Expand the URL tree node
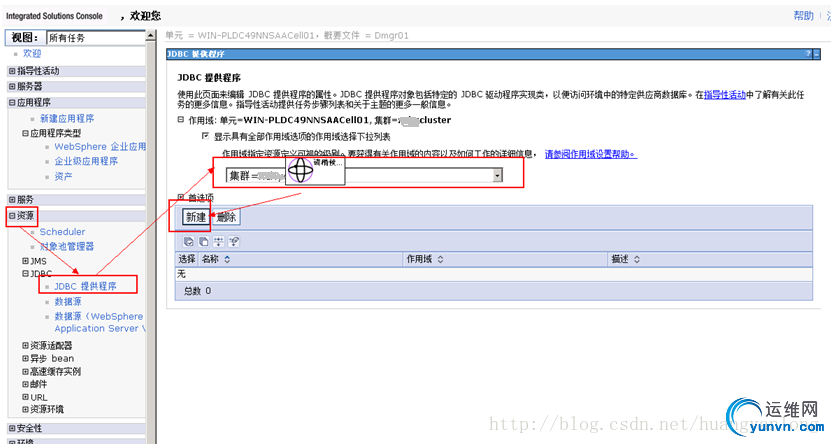The width and height of the screenshot is (831, 444). (25, 397)
